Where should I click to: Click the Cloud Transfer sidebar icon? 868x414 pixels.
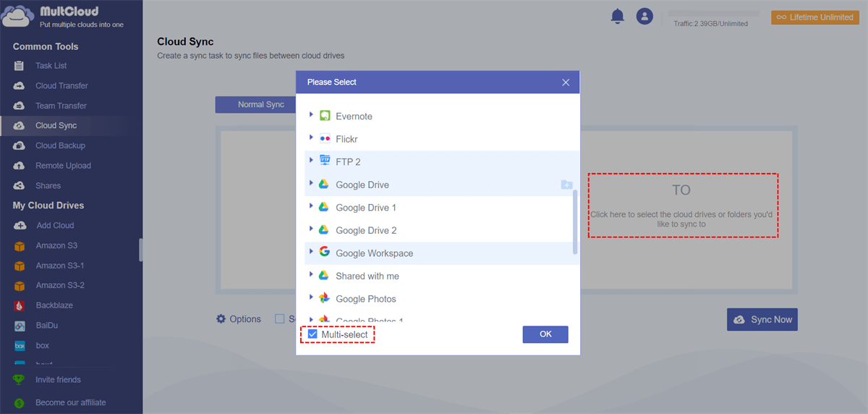20,85
